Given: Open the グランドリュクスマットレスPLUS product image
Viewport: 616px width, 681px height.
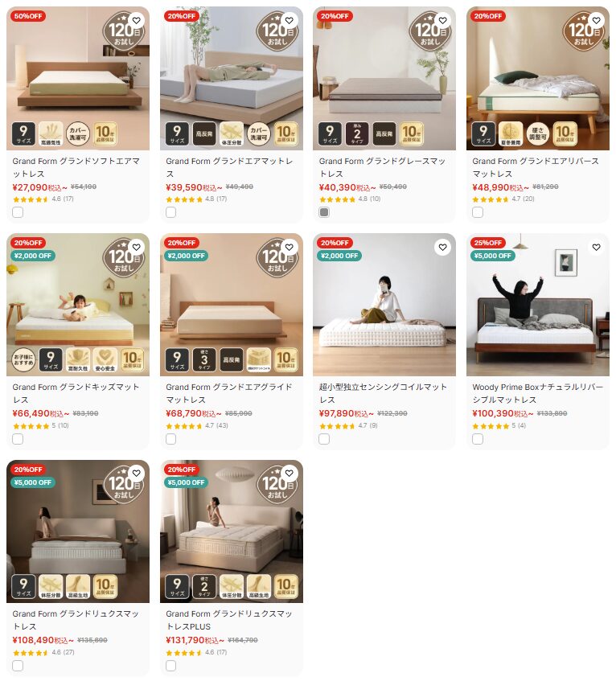Looking at the screenshot, I should click(x=232, y=531).
